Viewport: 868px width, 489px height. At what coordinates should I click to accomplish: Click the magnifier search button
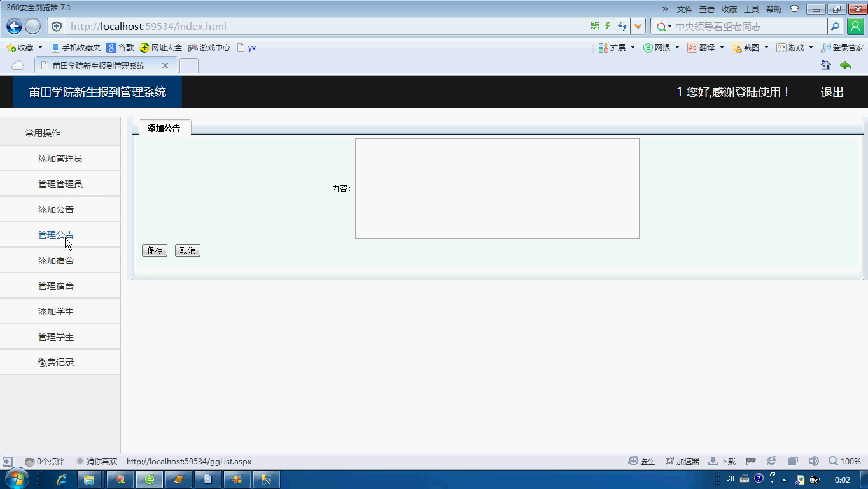click(836, 26)
